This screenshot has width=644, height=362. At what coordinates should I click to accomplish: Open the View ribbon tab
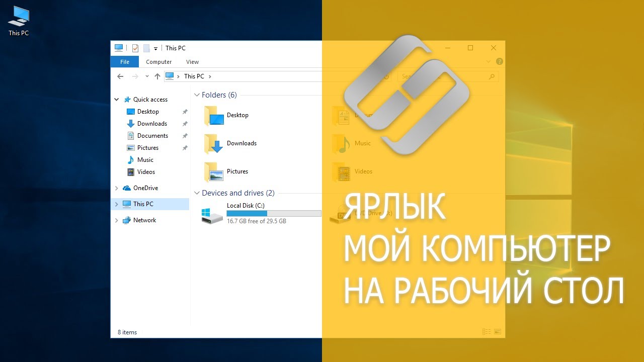click(192, 62)
